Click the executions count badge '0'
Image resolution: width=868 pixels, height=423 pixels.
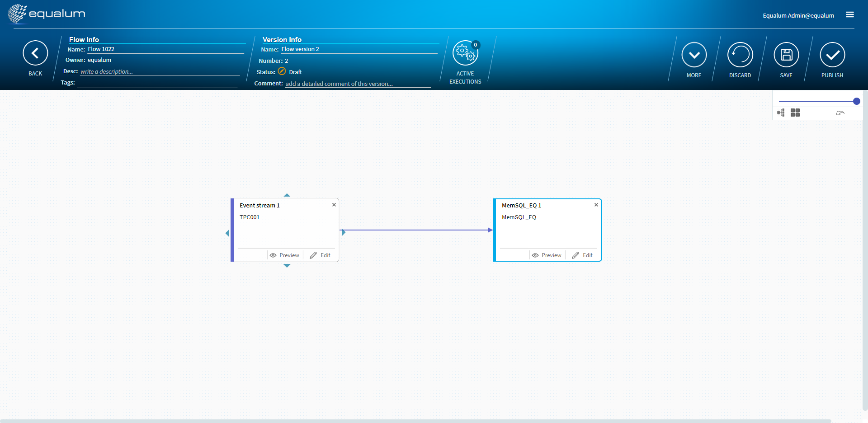(476, 45)
